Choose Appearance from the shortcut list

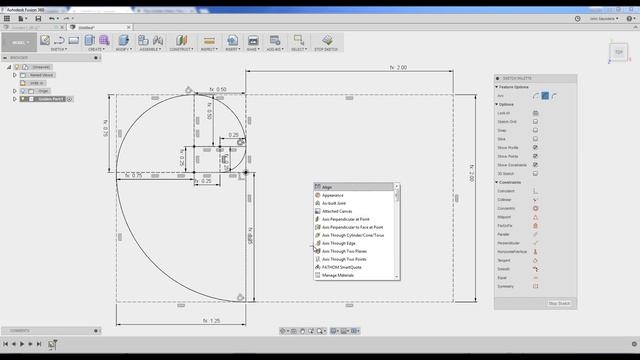pyautogui.click(x=354, y=196)
